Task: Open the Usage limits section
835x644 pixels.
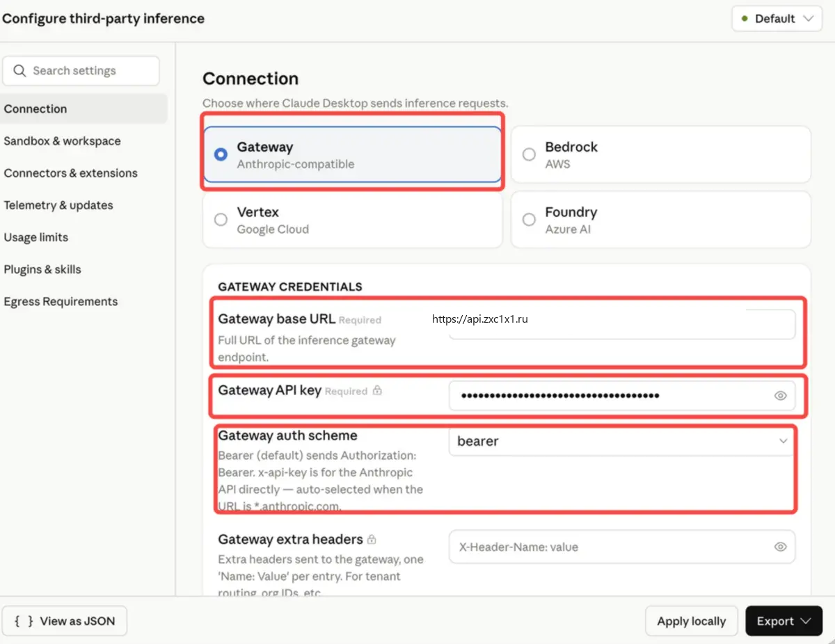Action: pos(36,237)
